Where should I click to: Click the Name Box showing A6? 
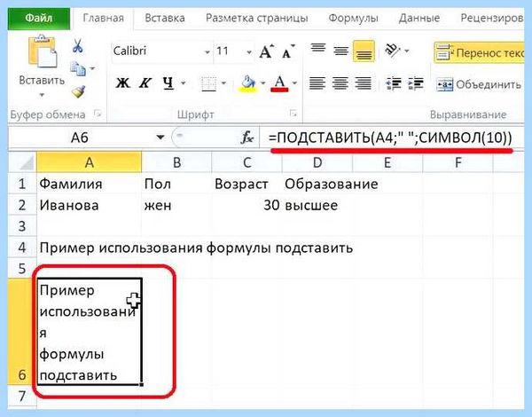80,138
